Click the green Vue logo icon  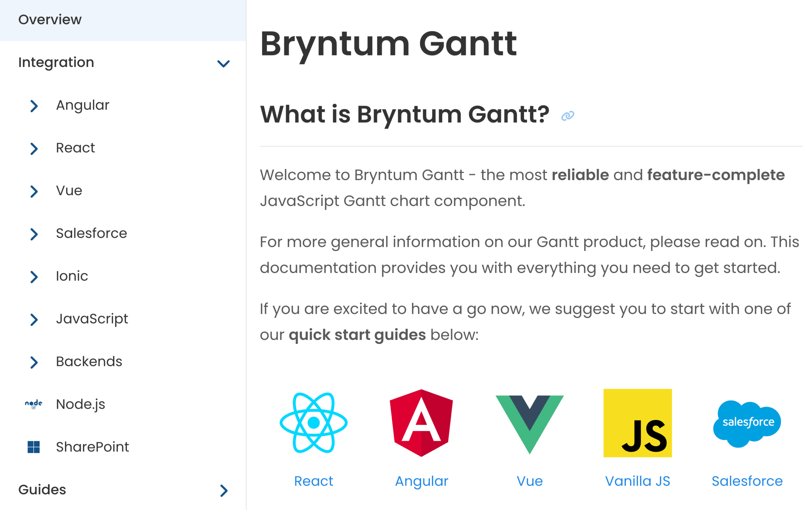click(529, 423)
